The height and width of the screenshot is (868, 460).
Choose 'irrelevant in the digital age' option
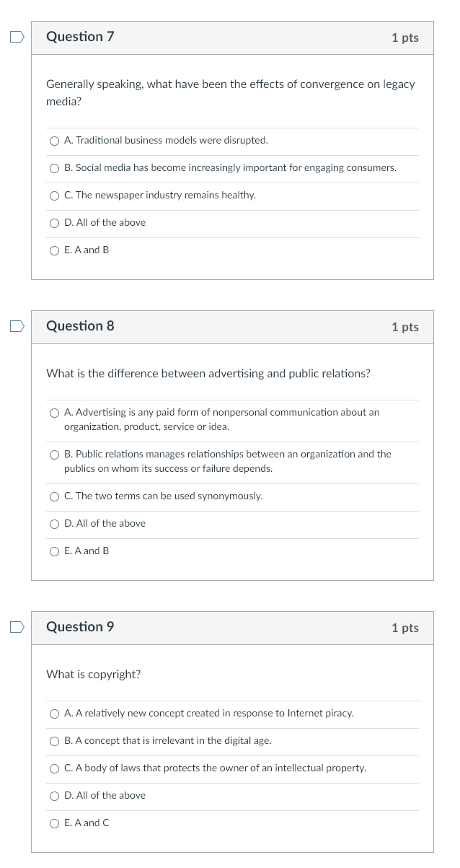click(x=55, y=741)
